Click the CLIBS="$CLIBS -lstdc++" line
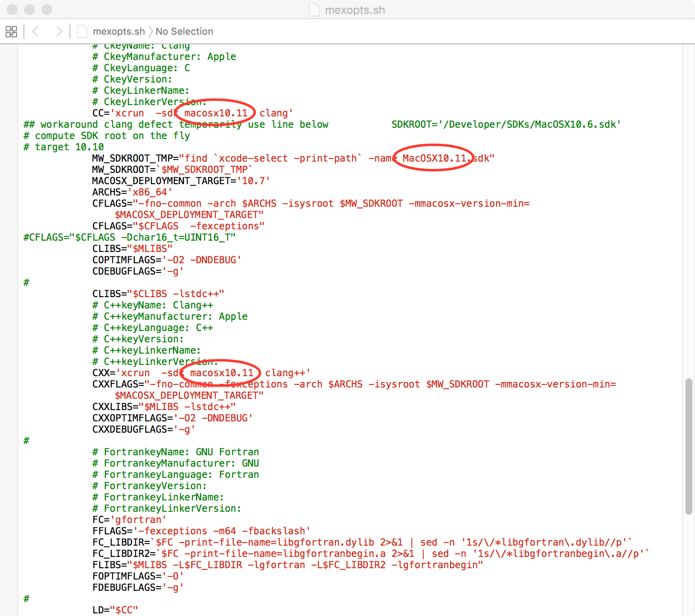 point(158,294)
